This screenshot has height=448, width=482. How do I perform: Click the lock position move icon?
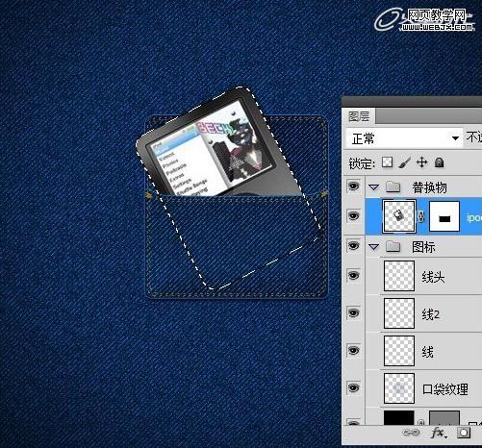pyautogui.click(x=421, y=162)
